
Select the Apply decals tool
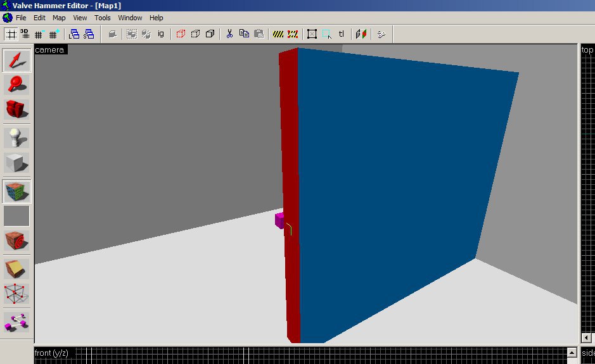(16, 241)
